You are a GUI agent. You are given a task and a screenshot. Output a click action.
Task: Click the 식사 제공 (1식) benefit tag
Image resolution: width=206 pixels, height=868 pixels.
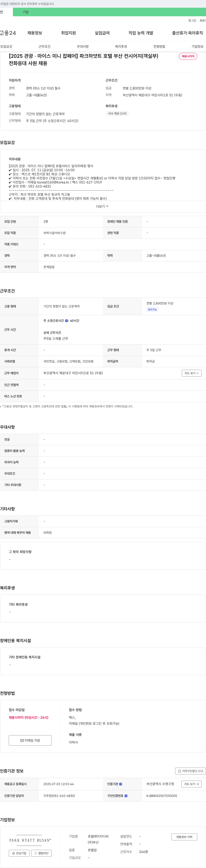pyautogui.click(x=117, y=113)
